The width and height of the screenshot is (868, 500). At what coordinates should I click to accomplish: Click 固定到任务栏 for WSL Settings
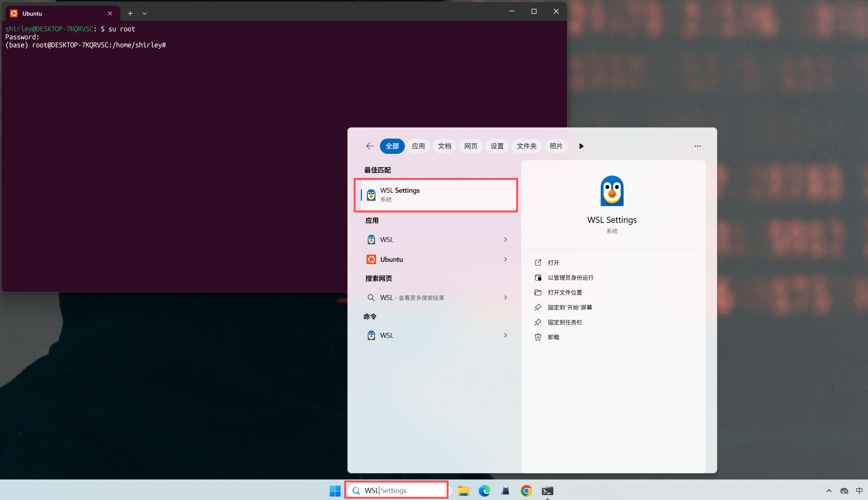click(x=564, y=322)
